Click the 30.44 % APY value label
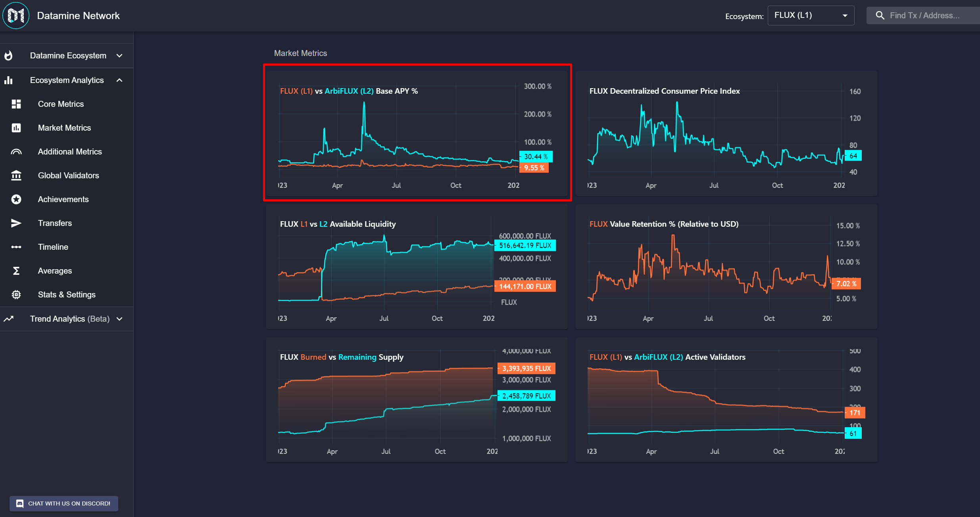980x517 pixels. point(536,156)
